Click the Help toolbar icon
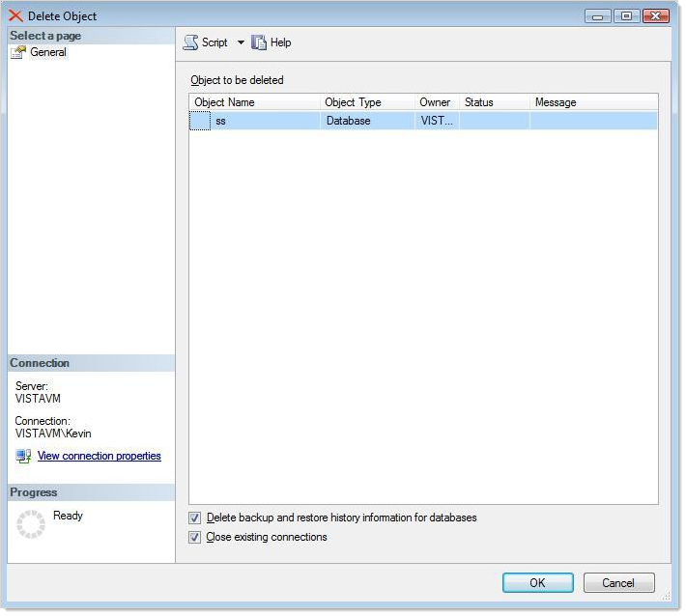 [x=259, y=42]
